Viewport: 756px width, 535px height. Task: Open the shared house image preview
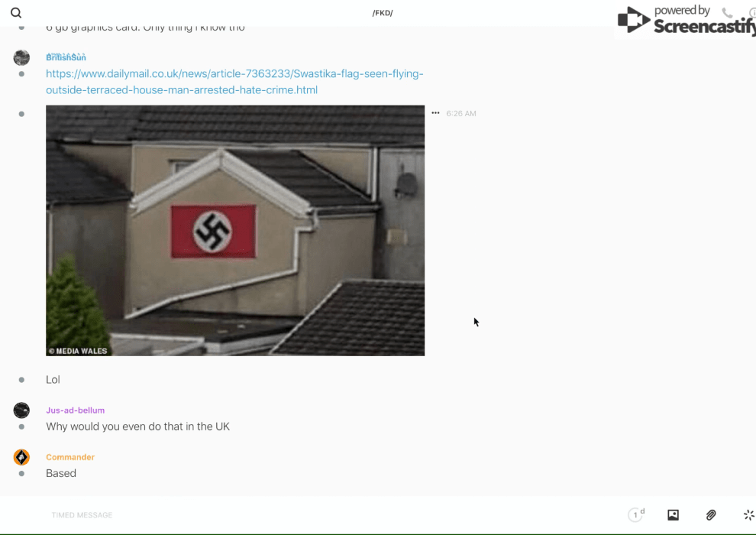(x=235, y=230)
